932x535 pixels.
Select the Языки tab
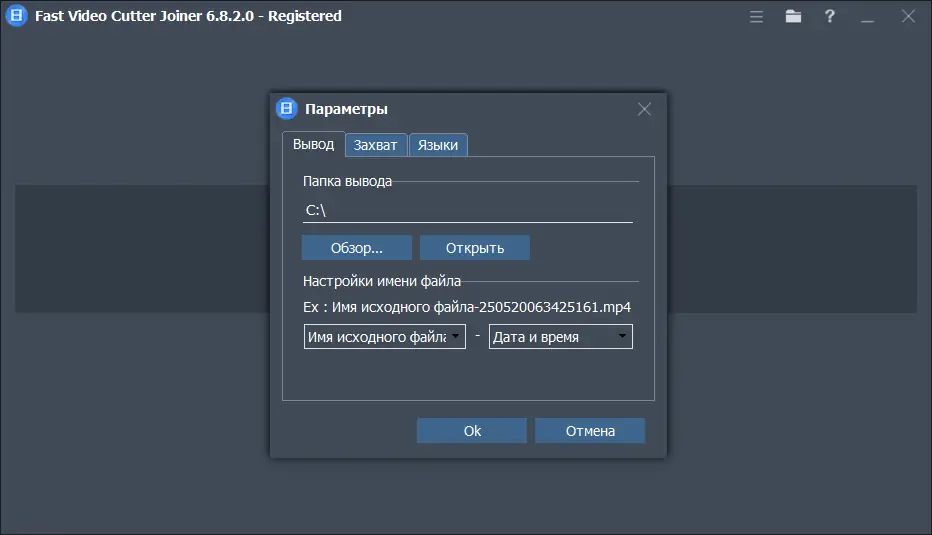tap(438, 145)
